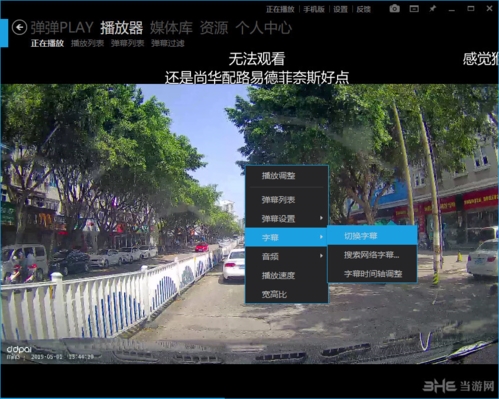Open the 弹幕列表 sub-tab
Screen dimensions: 499x399
tap(127, 43)
